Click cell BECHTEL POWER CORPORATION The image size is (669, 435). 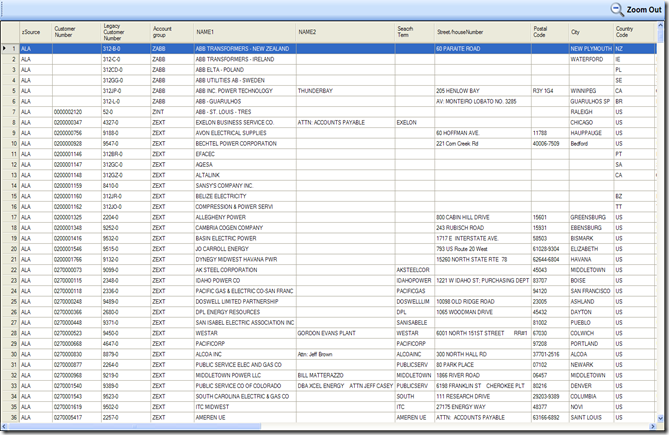(245, 143)
